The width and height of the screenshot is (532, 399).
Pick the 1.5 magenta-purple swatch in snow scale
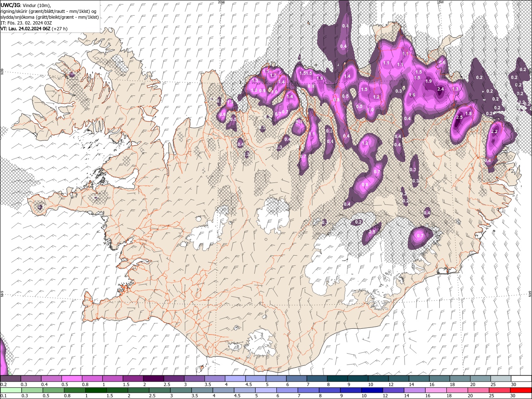pos(133,379)
